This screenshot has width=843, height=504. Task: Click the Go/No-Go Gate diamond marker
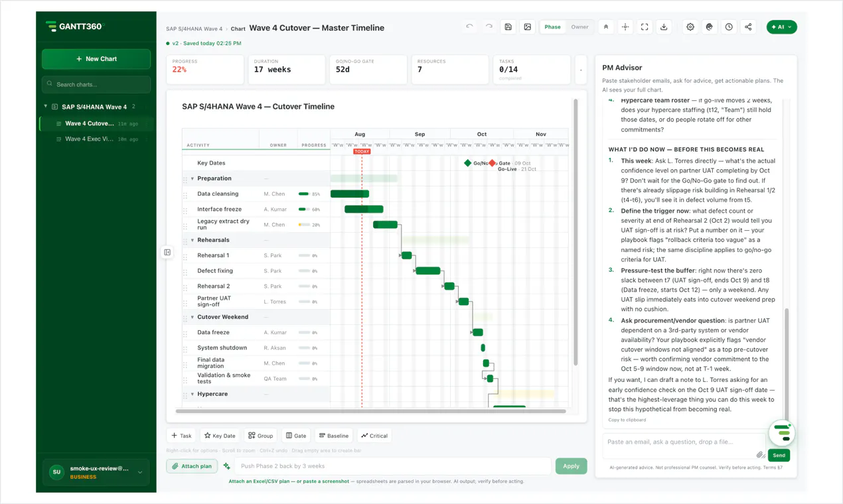[x=467, y=163]
